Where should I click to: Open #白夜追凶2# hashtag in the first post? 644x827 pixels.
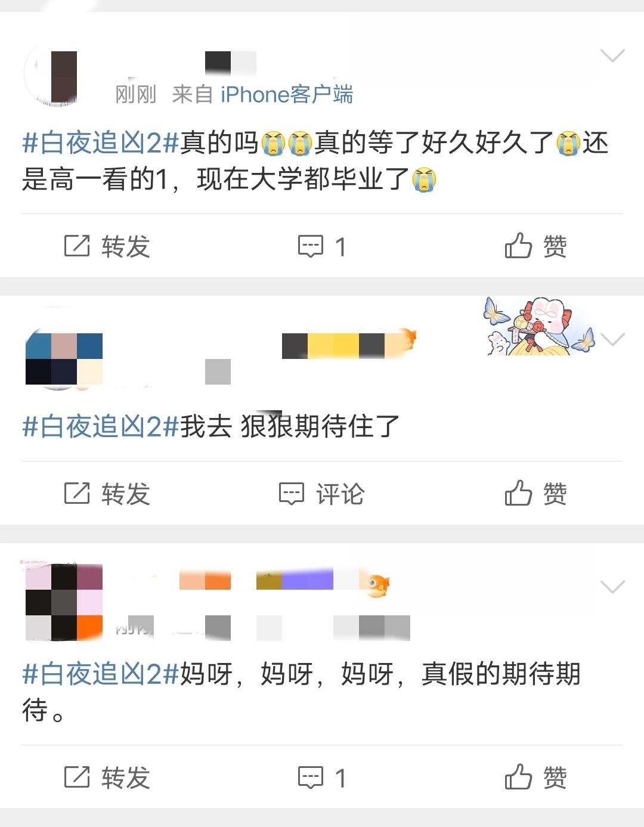[x=101, y=143]
